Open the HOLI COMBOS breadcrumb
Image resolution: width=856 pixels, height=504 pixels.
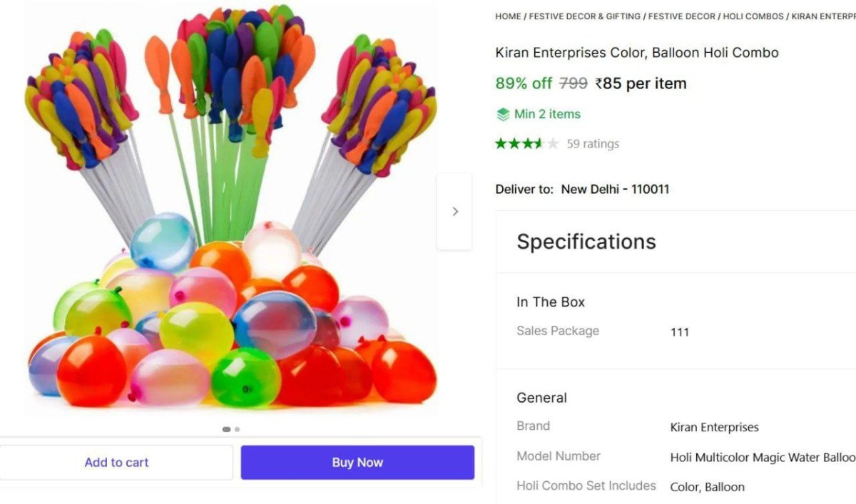click(x=753, y=16)
